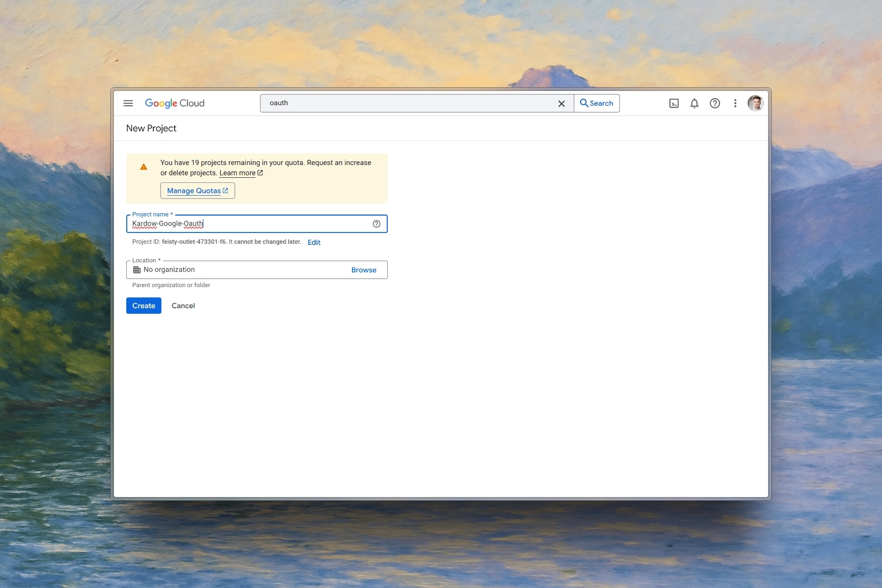Click the Search button with magnifier
The width and height of the screenshot is (882, 588).
596,103
